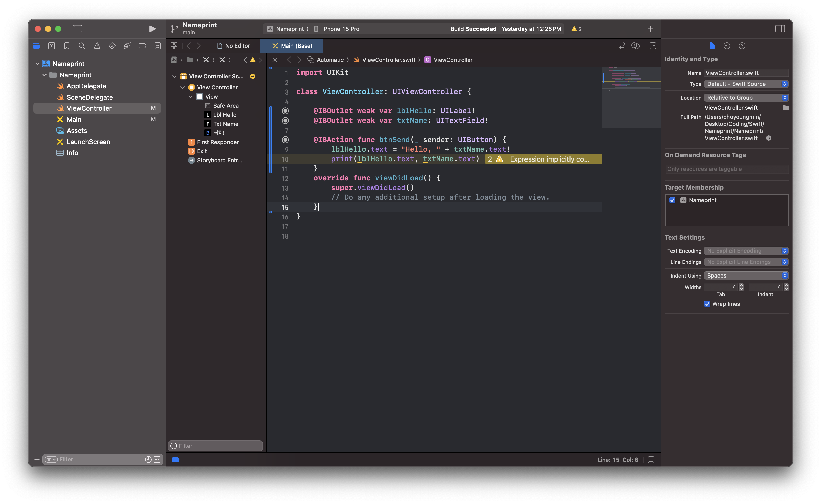Toggle Nameprint target membership checkbox

pos(672,200)
